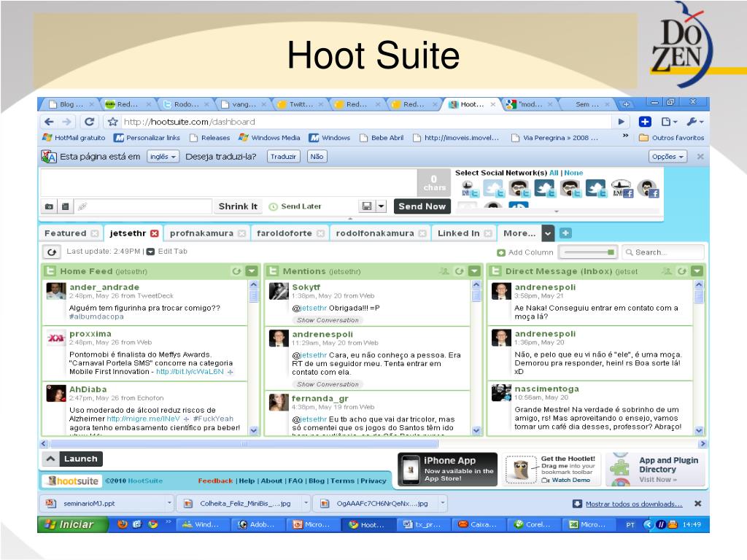This screenshot has height=560, width=747.
Task: Open the Direct Message column options dropdown
Action: (697, 271)
